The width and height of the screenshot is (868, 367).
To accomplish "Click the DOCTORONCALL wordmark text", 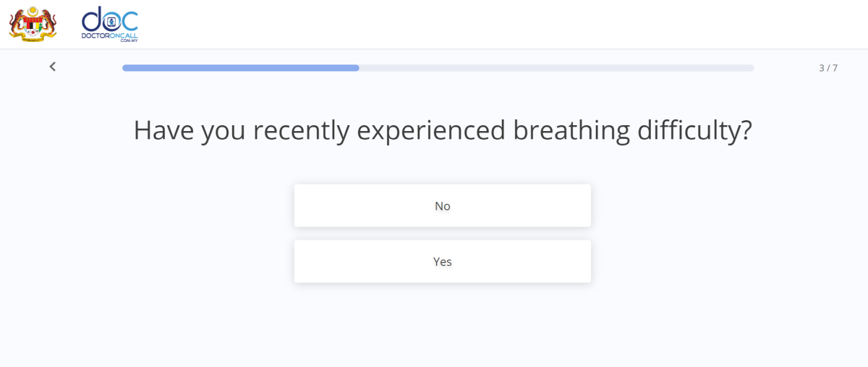I will [110, 35].
